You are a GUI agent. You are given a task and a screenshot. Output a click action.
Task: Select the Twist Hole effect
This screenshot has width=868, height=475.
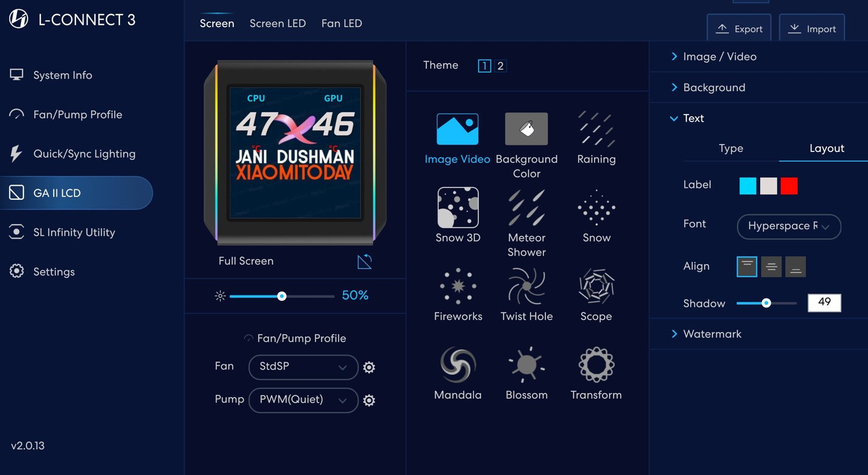pos(526,286)
